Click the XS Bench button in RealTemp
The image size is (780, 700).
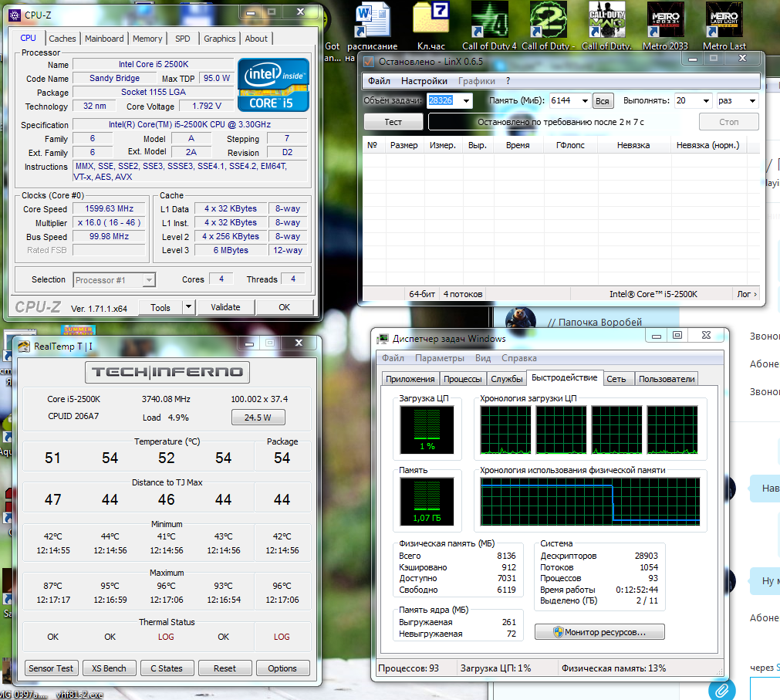click(109, 668)
